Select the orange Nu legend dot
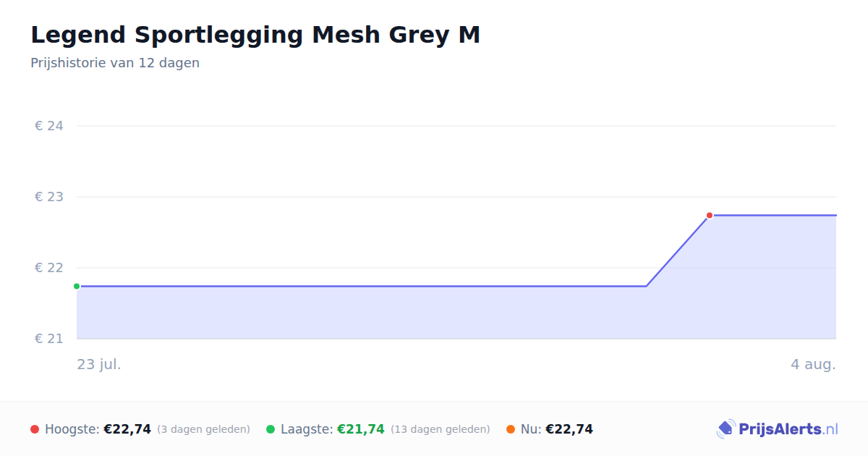 511,429
